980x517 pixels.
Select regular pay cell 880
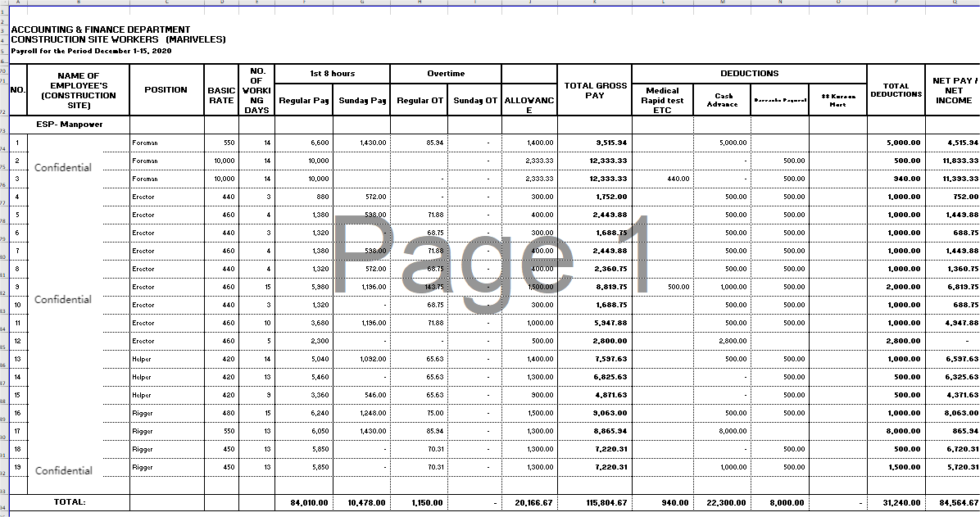pos(321,197)
